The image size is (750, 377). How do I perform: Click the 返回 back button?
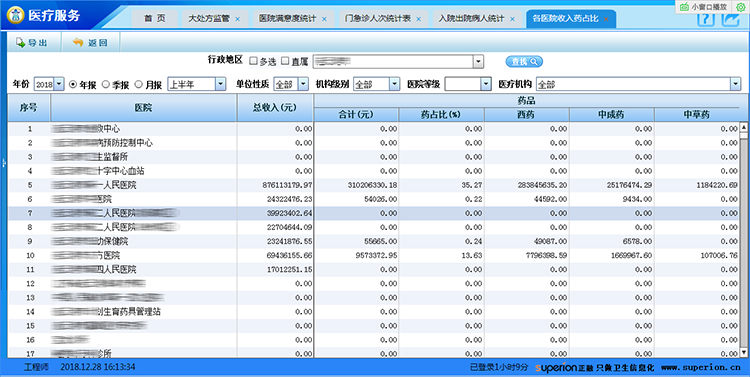90,43
